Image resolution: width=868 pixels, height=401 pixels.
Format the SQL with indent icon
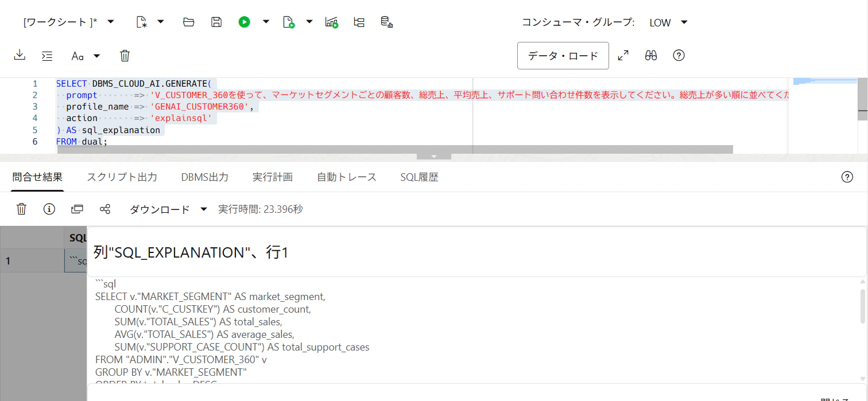click(x=47, y=56)
